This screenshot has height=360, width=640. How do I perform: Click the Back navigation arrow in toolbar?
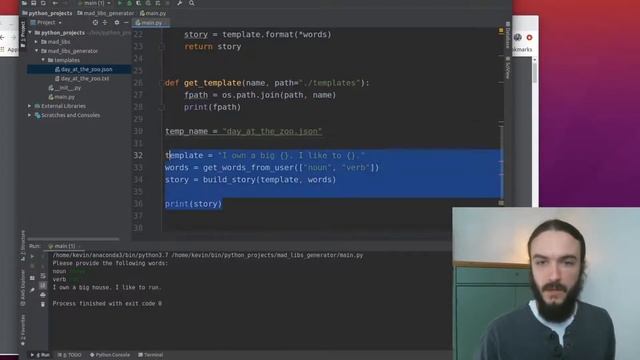click(55, 3)
